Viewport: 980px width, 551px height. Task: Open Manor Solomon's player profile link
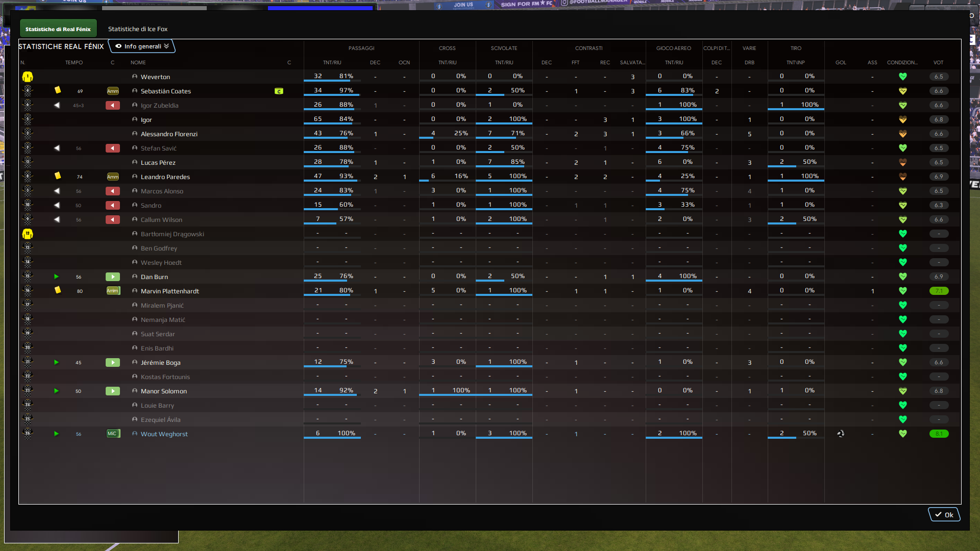pos(163,391)
